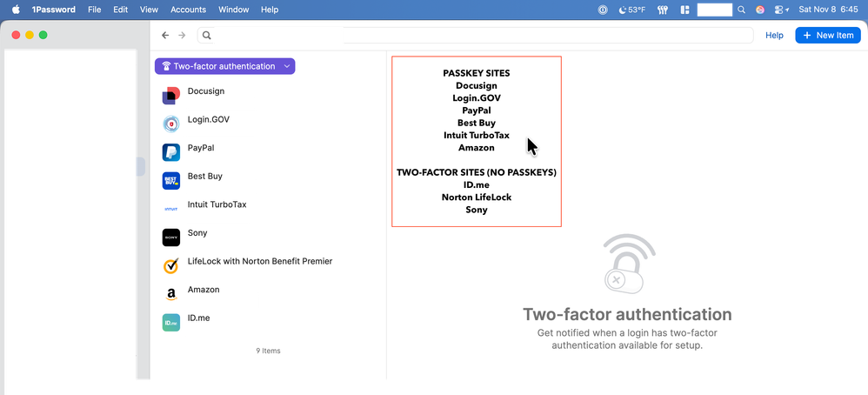Open LifeLock with Norton Benefit Premier
Screen dimensions: 868x395
[259, 261]
